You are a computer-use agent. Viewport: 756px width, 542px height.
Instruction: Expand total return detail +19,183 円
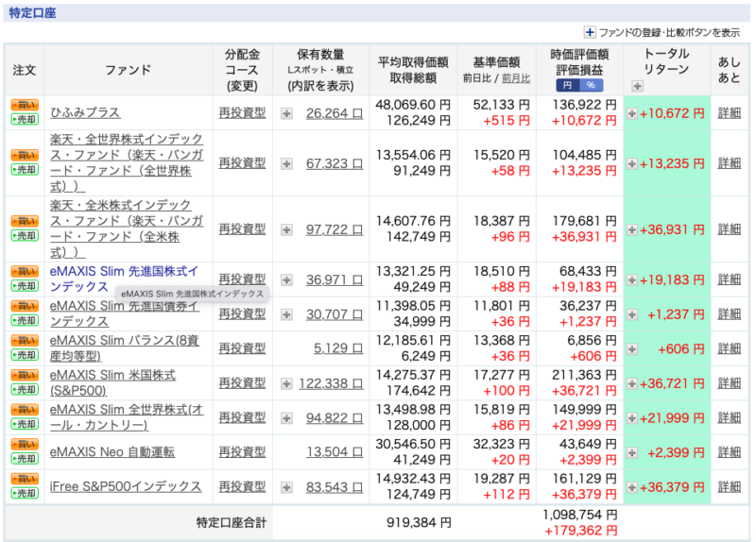(632, 279)
